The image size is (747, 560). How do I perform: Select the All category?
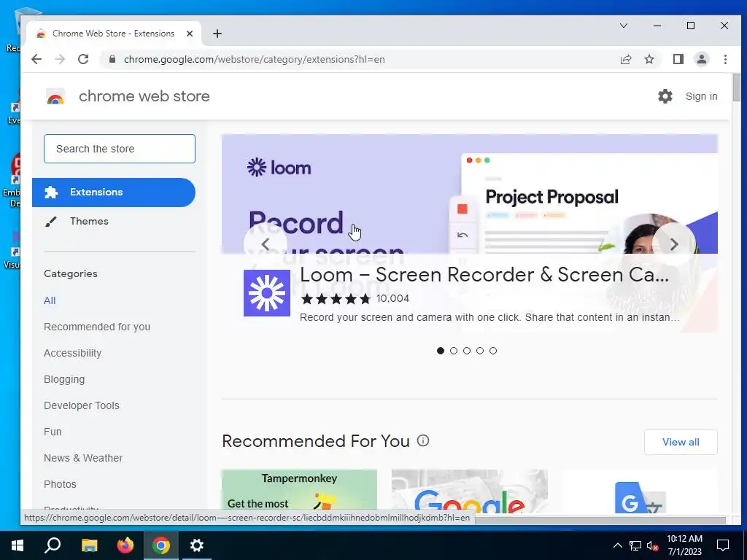50,300
